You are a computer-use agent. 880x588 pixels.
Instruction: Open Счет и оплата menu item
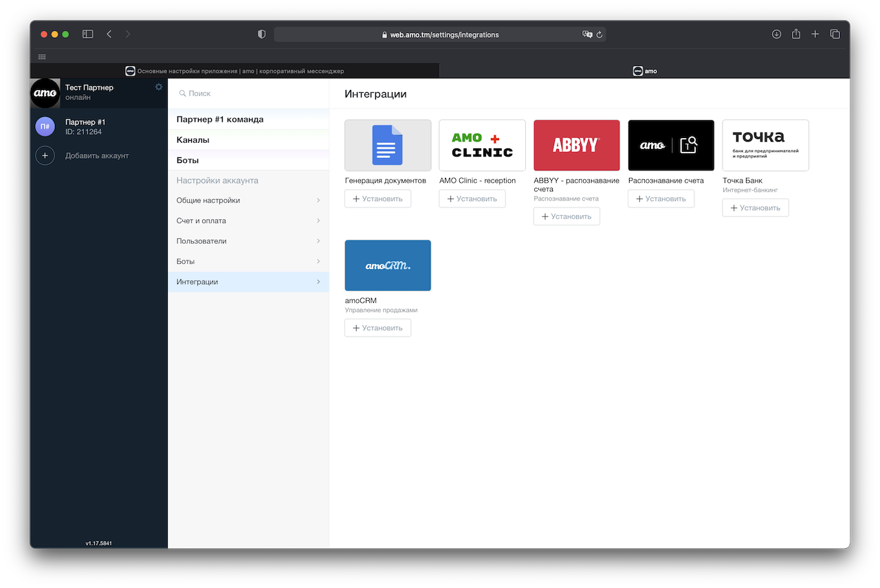[248, 221]
